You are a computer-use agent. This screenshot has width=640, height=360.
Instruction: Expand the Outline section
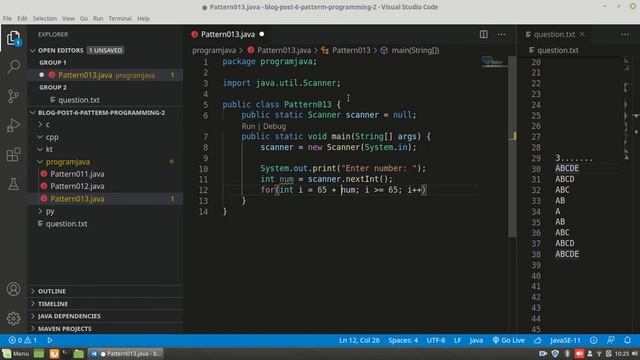(x=105, y=291)
